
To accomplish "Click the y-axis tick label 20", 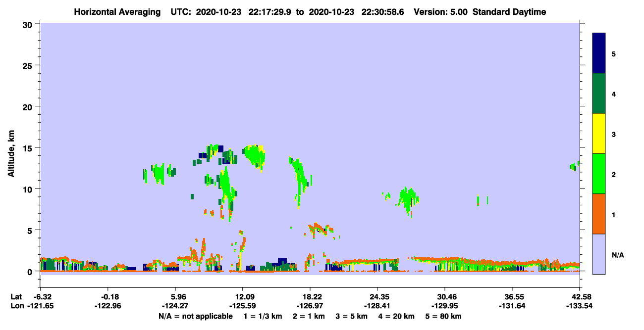I will coord(29,106).
